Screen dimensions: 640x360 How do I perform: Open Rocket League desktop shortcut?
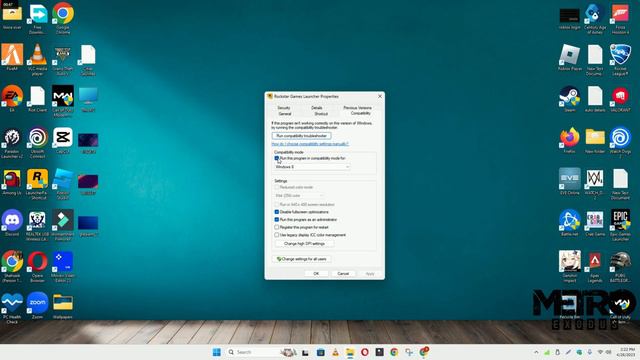[620, 59]
